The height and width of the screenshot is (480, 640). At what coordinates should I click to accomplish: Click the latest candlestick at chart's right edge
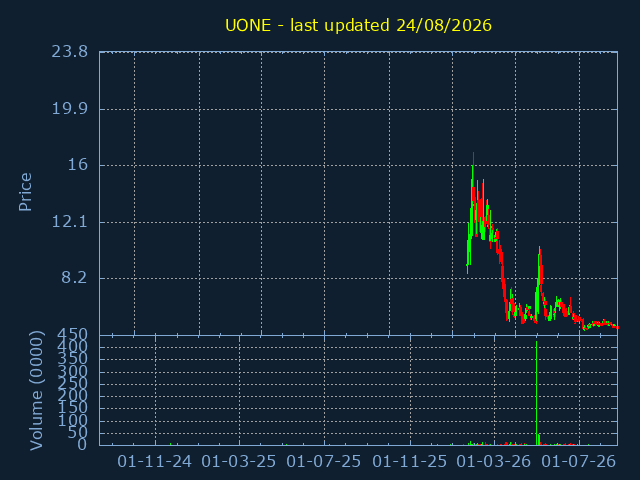(617, 327)
